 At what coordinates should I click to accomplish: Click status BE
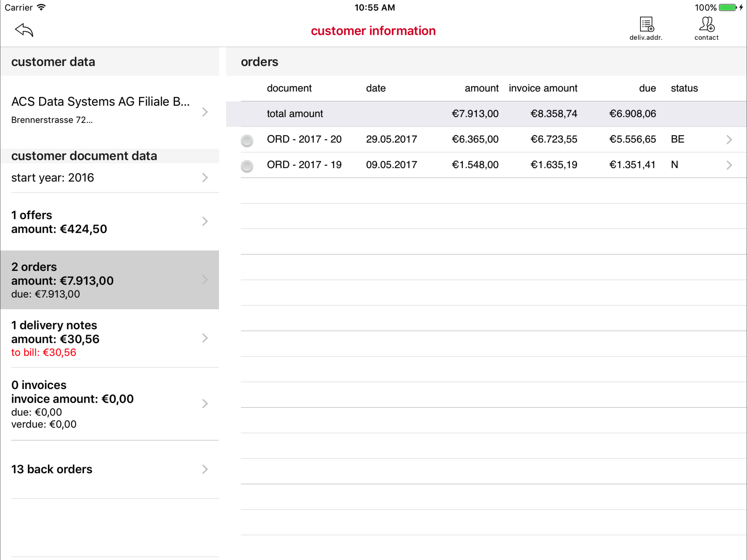678,139
